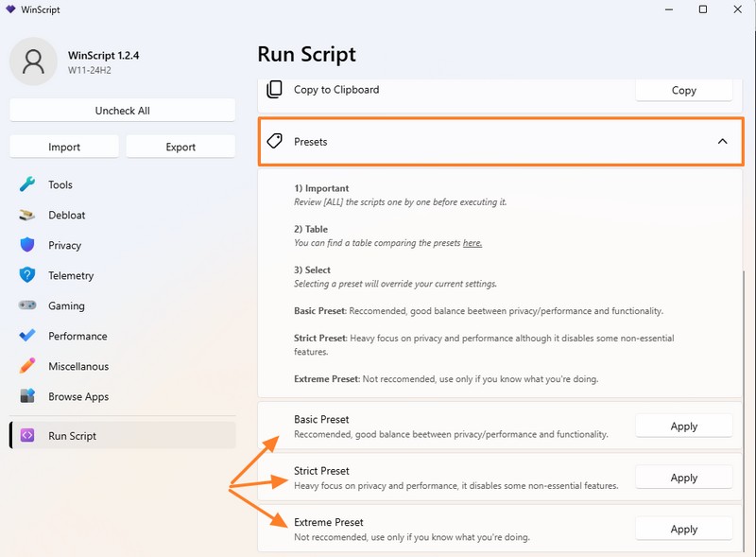Select the Performance checkmark icon
Viewport: 756px width, 557px height.
(27, 336)
